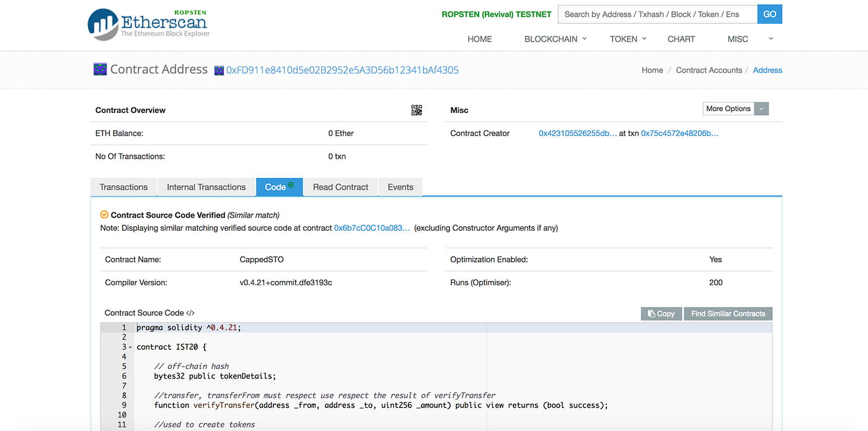This screenshot has height=431, width=868.
Task: Copy the contract source code
Action: pos(662,314)
